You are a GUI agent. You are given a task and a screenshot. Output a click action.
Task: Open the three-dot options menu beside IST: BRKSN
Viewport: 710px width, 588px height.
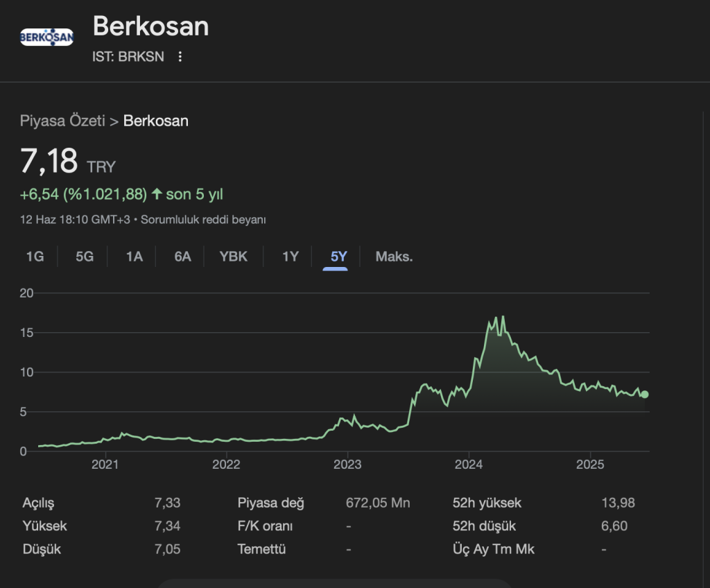(x=180, y=57)
